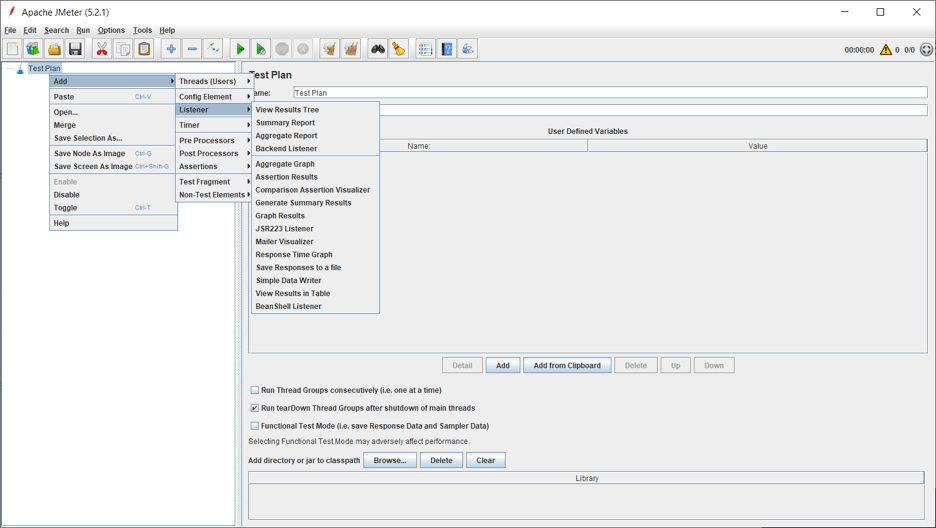Click the Collapse all minus icon
Viewport: 936px width, 528px height.
[192, 49]
